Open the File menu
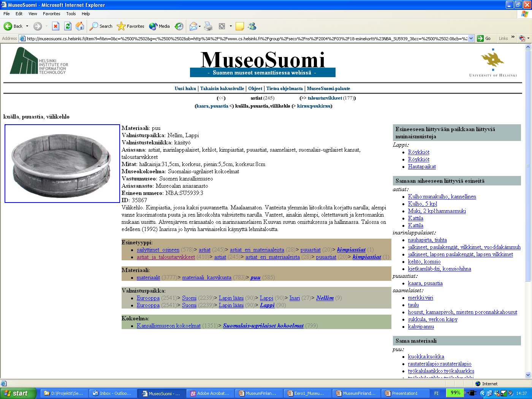This screenshot has height=399, width=532. tap(6, 14)
